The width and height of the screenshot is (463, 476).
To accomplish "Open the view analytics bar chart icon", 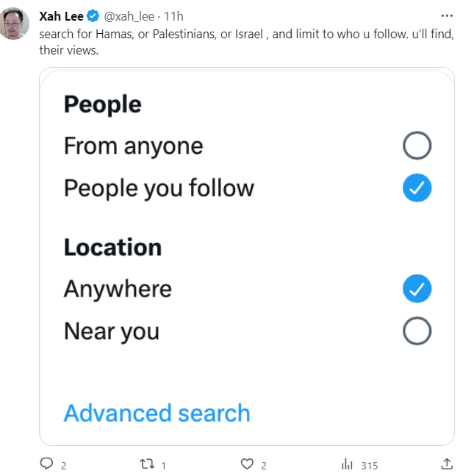I will click(x=347, y=465).
